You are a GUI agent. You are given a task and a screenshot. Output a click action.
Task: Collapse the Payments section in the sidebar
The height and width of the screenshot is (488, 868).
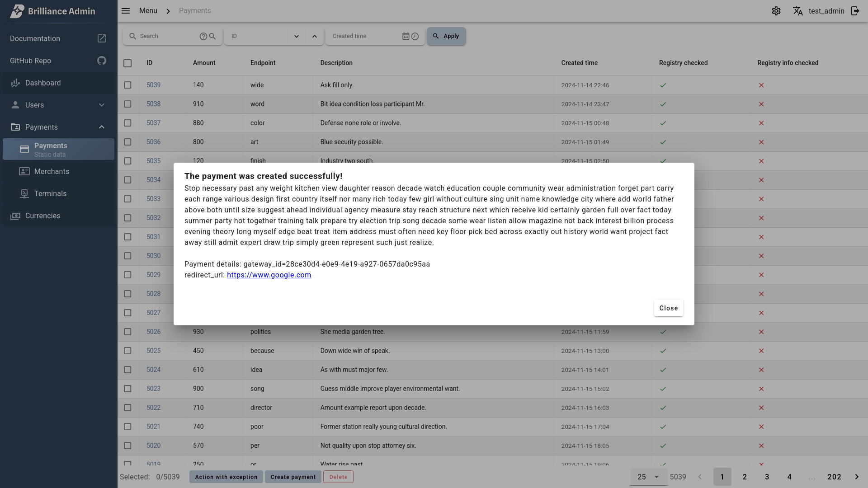pyautogui.click(x=101, y=127)
